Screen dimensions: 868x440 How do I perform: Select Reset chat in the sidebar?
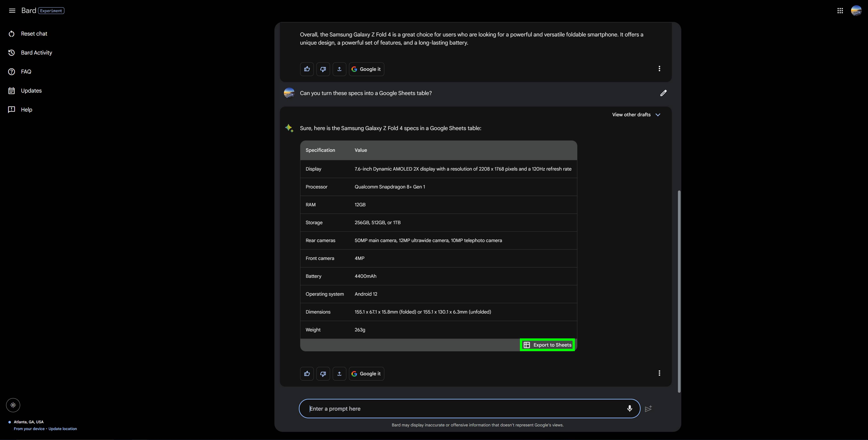(34, 34)
